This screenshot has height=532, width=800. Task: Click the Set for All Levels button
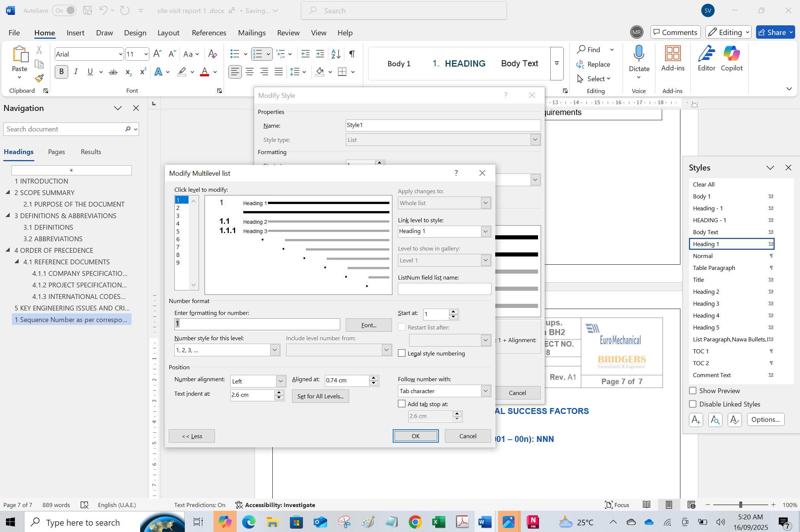pyautogui.click(x=320, y=396)
